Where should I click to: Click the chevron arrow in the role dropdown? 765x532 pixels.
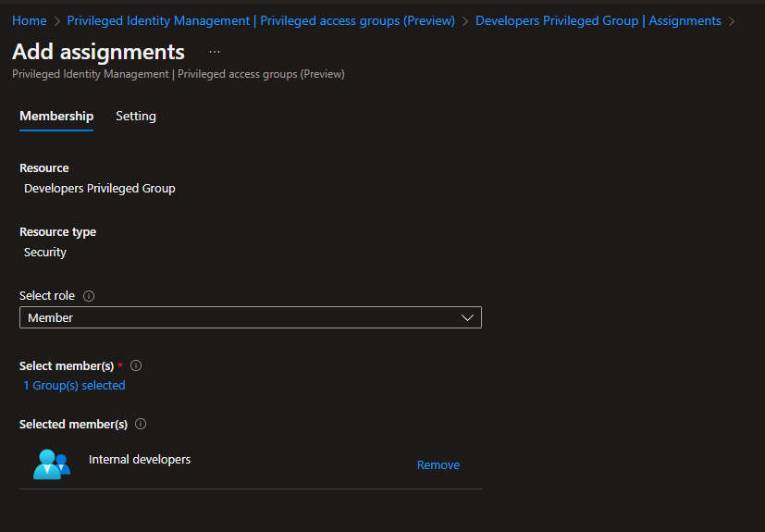[467, 317]
